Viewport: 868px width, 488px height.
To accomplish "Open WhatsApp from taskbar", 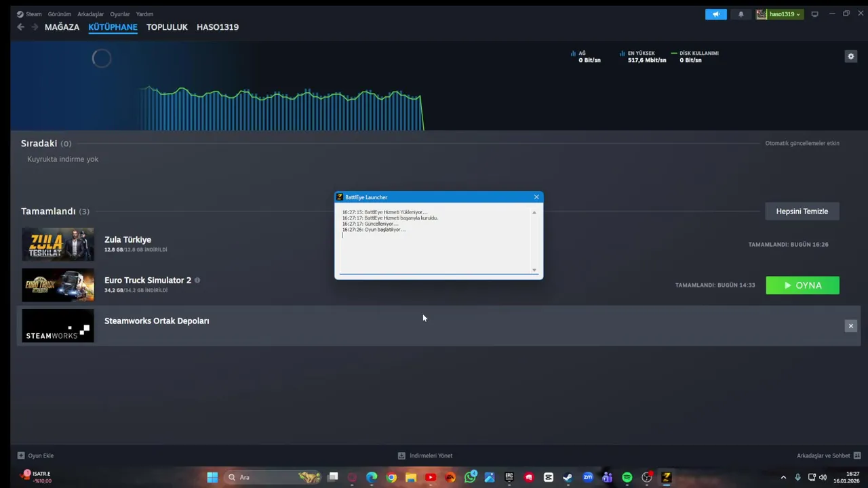I will 470,477.
